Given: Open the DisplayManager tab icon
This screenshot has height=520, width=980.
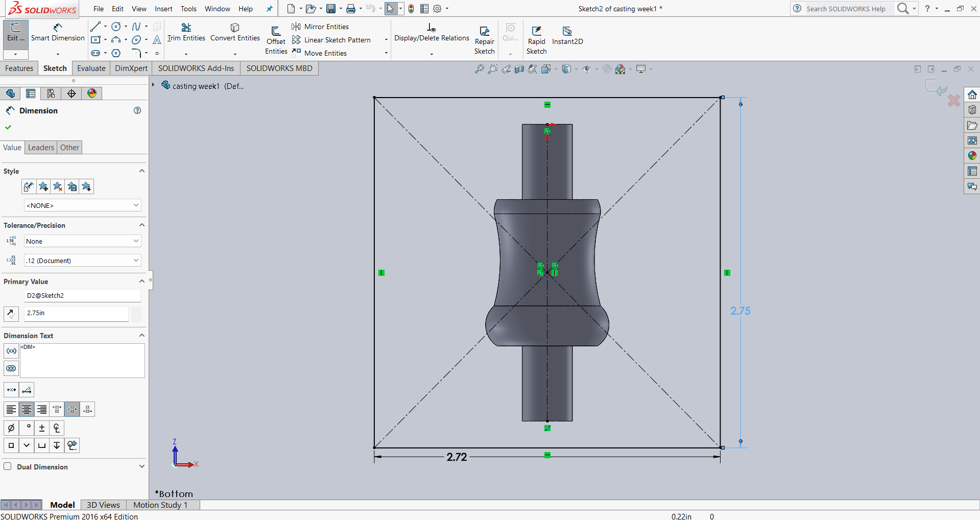Looking at the screenshot, I should coord(92,93).
